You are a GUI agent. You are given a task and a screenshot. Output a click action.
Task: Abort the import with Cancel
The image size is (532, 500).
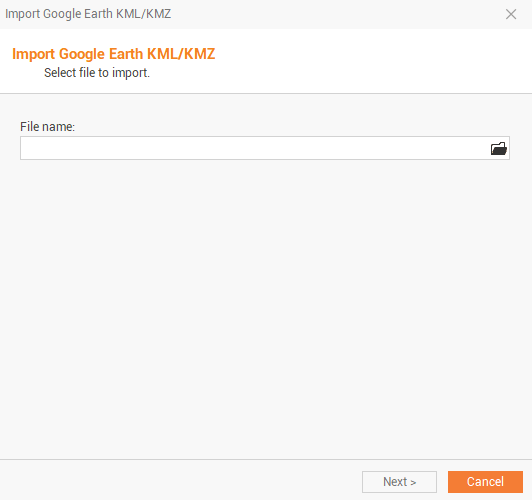pyautogui.click(x=485, y=482)
